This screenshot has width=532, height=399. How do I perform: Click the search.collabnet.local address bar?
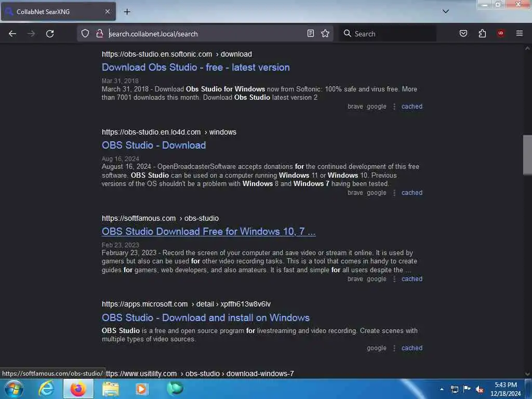[x=205, y=34]
